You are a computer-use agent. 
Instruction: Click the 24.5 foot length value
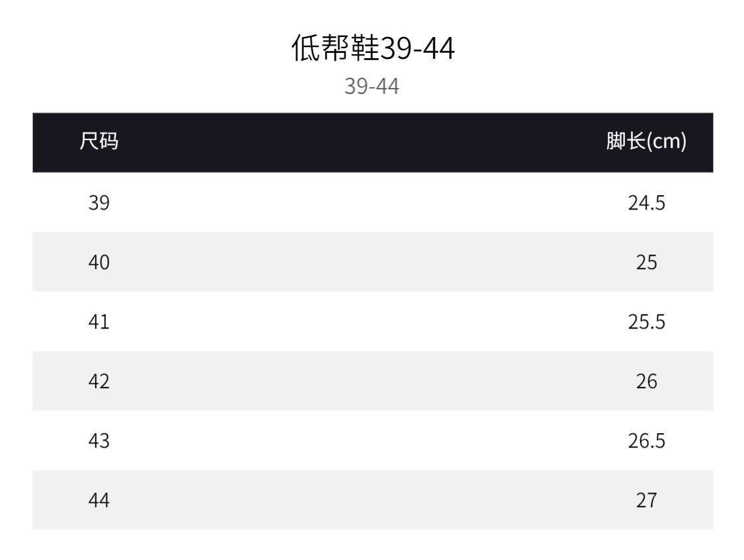tap(646, 203)
